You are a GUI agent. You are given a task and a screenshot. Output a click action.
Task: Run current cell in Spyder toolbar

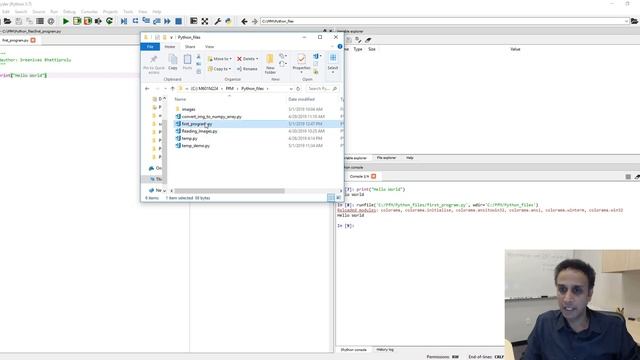coord(77,21)
